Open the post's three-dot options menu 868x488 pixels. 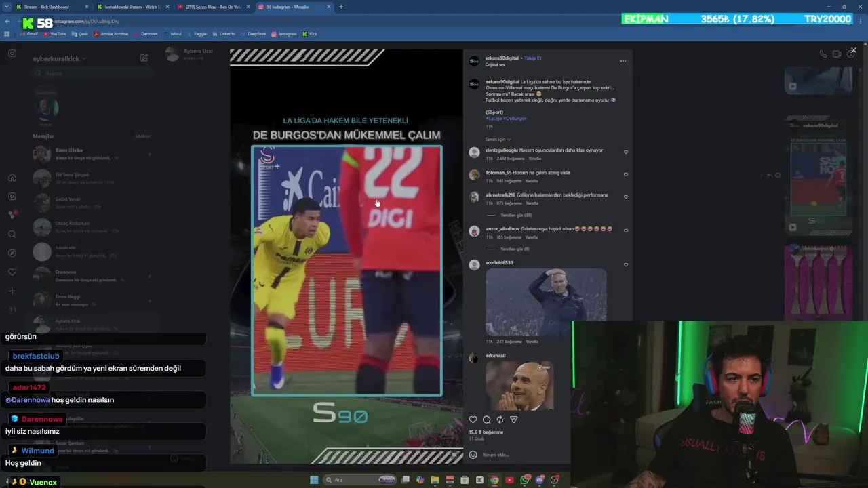[623, 61]
